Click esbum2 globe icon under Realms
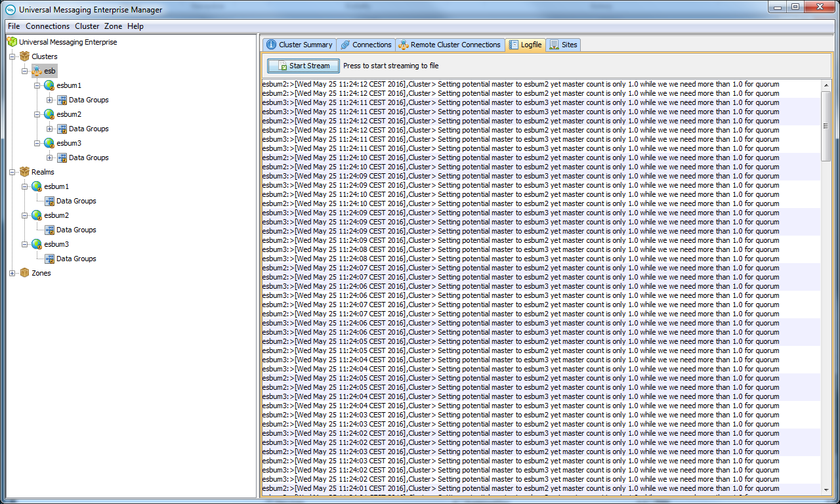 coord(37,215)
